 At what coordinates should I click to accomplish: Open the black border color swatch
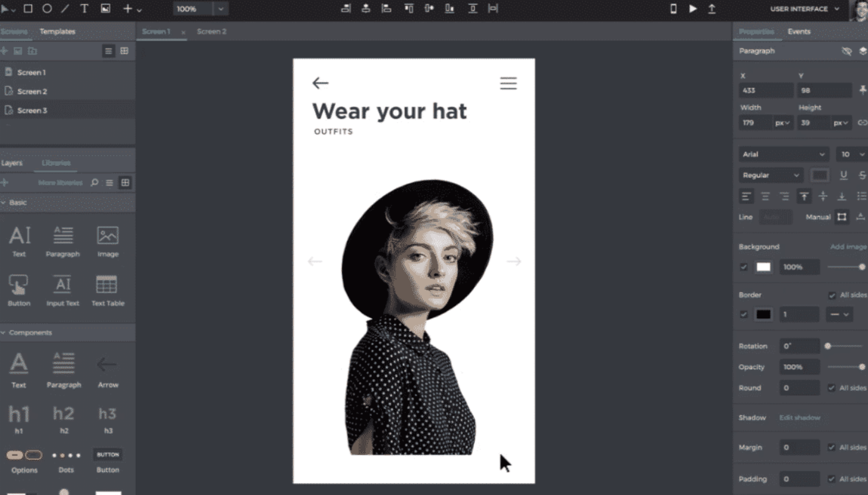(763, 314)
